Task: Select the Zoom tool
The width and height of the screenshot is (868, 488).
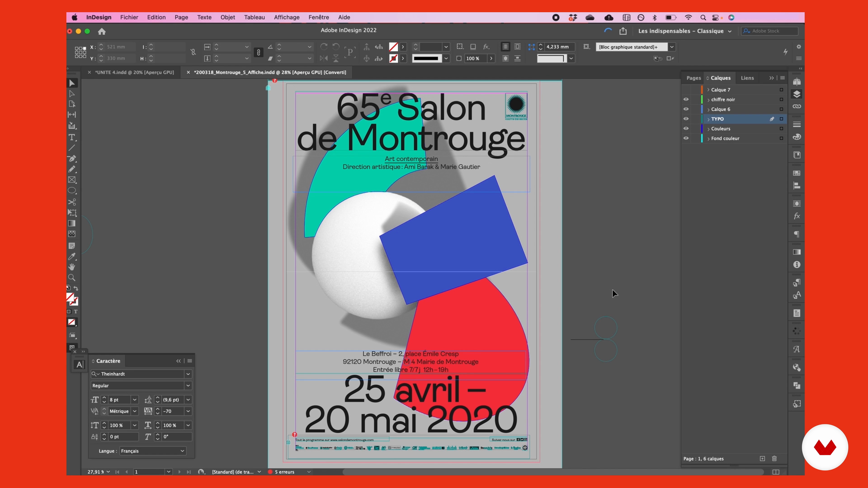Action: pos(72,278)
